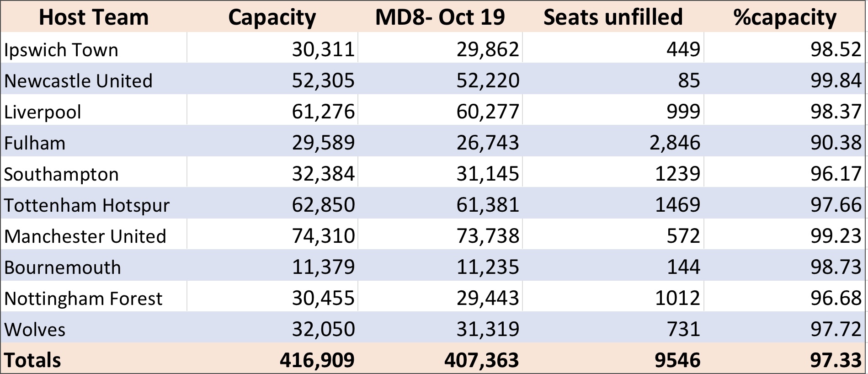Screen dimensions: 868x374
Task: Click the Capacity column header
Action: pos(272,17)
